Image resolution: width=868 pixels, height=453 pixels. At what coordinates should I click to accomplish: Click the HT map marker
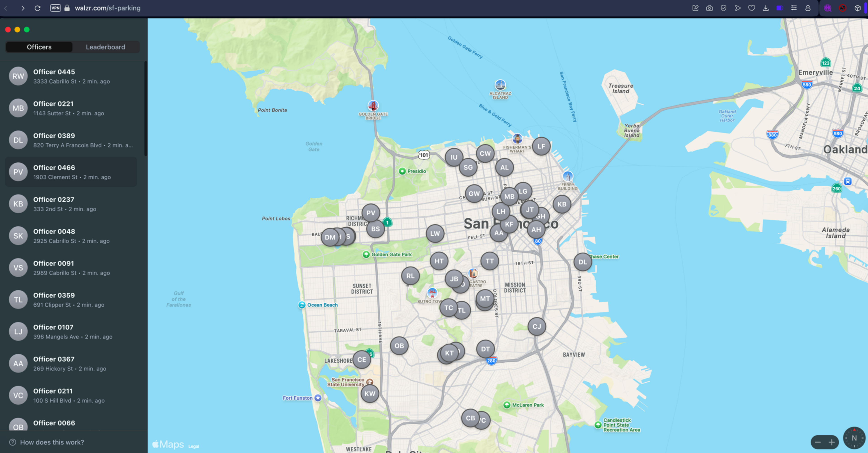[439, 261]
